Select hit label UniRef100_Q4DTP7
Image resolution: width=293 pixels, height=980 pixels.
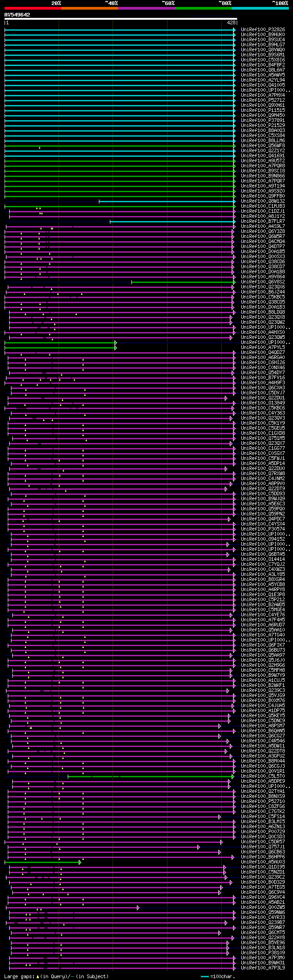[263, 247]
